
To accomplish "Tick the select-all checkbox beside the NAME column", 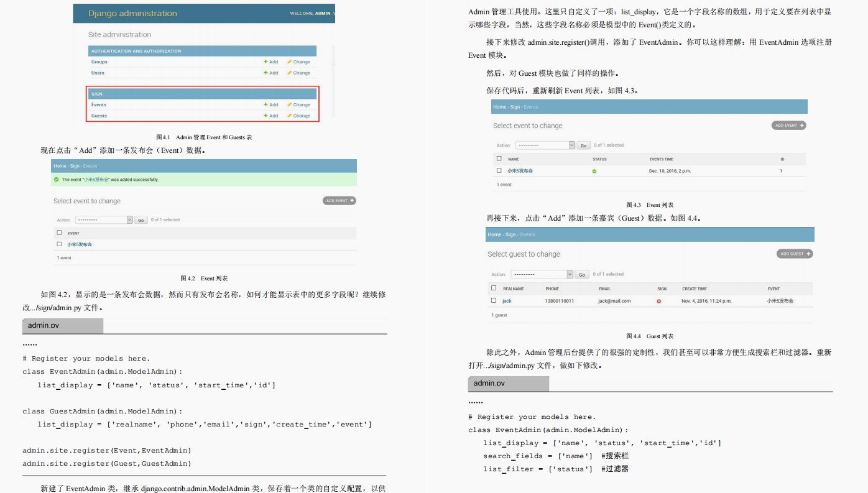I will [499, 159].
